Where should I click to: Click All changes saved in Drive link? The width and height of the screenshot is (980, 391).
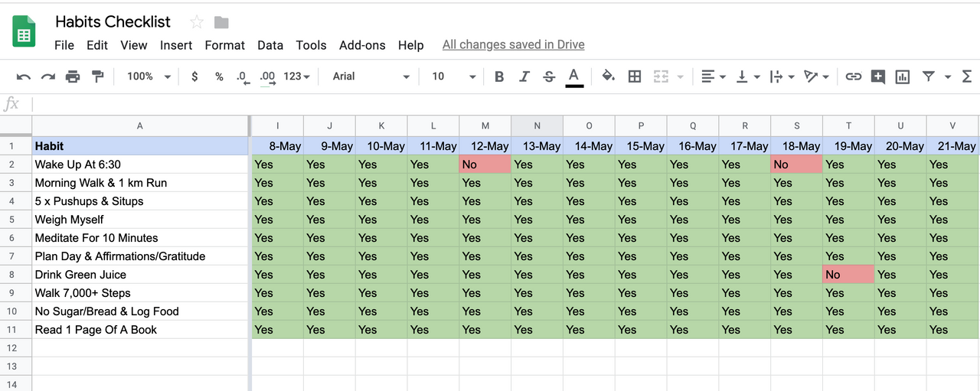(514, 44)
